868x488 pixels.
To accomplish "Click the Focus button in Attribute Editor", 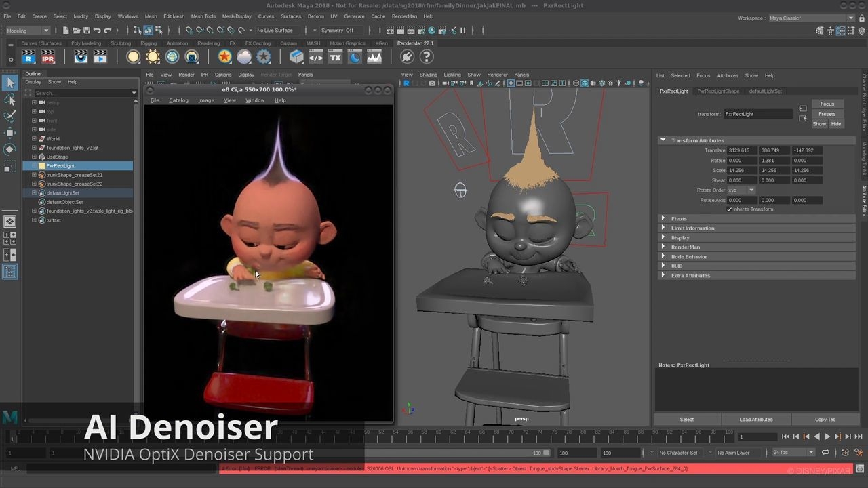I will point(827,104).
